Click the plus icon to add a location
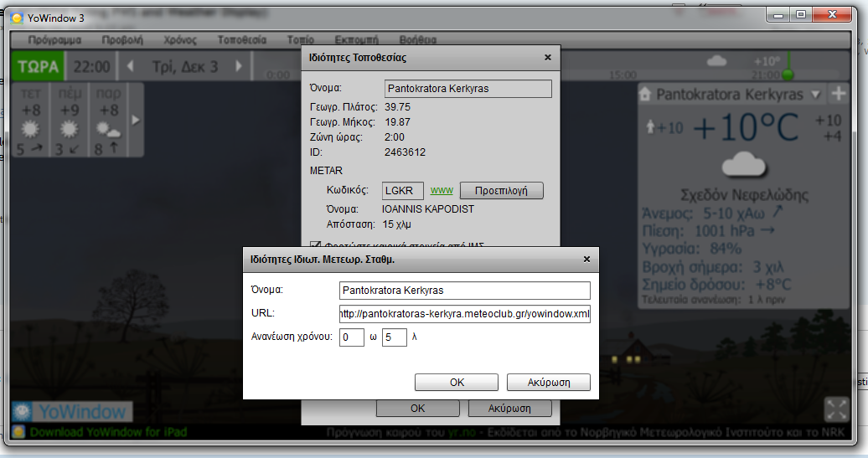Screen dimensions: 868x458 click(x=837, y=94)
